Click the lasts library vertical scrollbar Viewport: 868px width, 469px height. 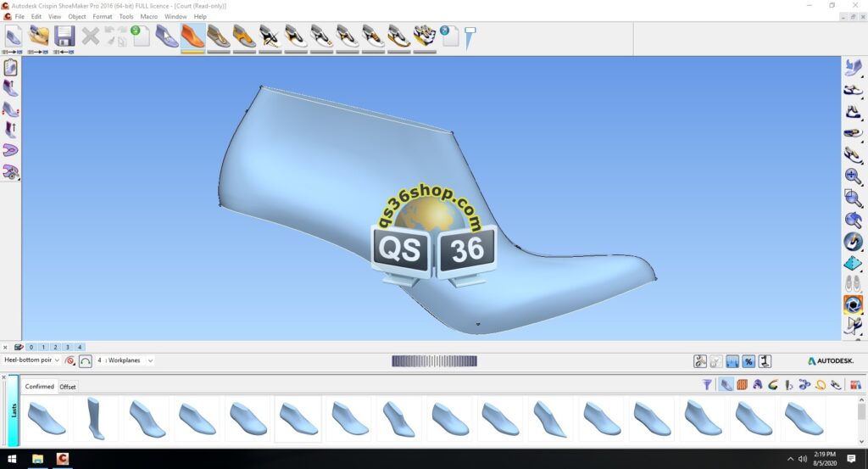pos(861,419)
